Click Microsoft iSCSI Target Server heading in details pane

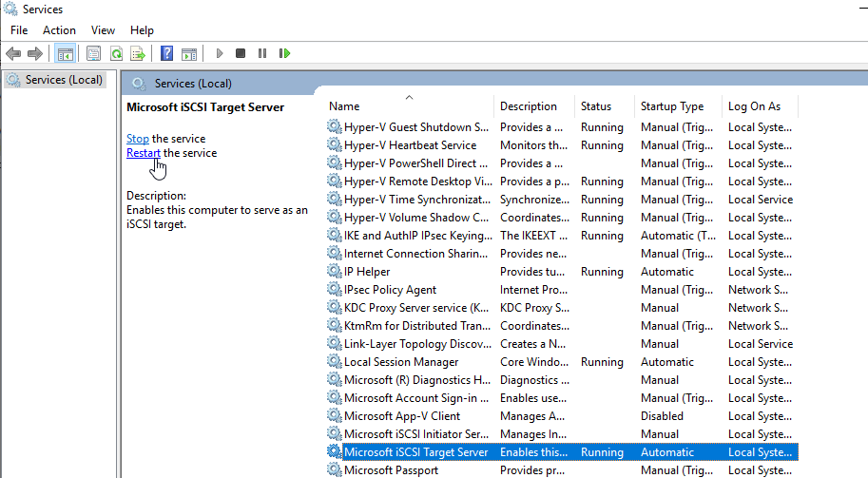[205, 107]
